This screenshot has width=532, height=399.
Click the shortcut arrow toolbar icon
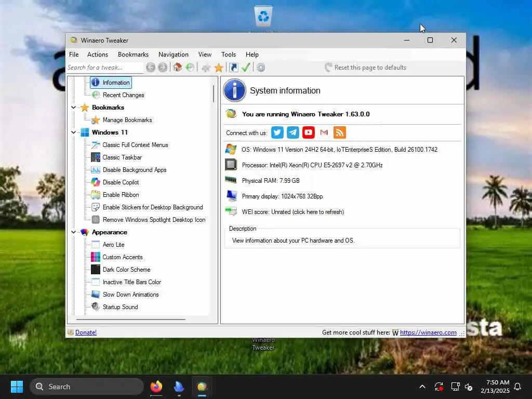(x=233, y=68)
